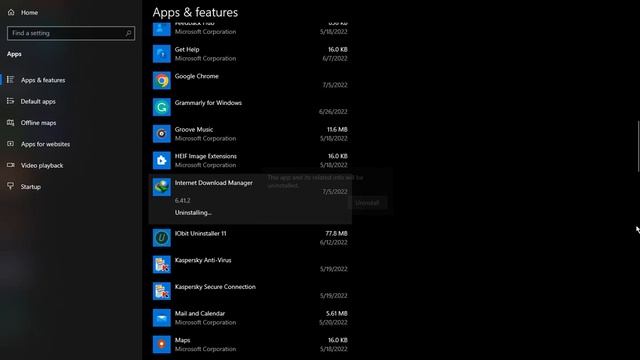This screenshot has height=360, width=640.
Task: Click the Kaspersky Anti-Virus icon
Action: pyautogui.click(x=162, y=264)
